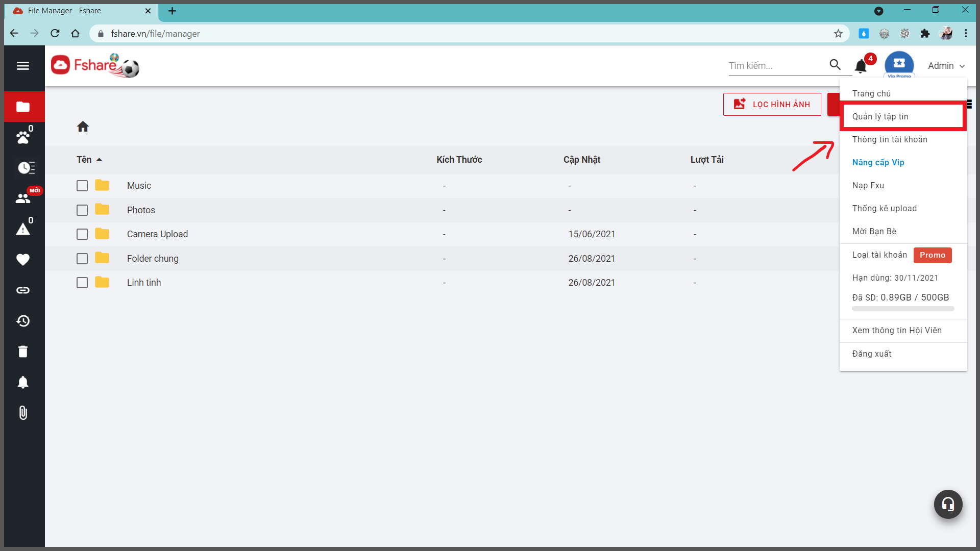Tick the Linh tinh folder checkbox
Image resolution: width=980 pixels, height=551 pixels.
[82, 283]
